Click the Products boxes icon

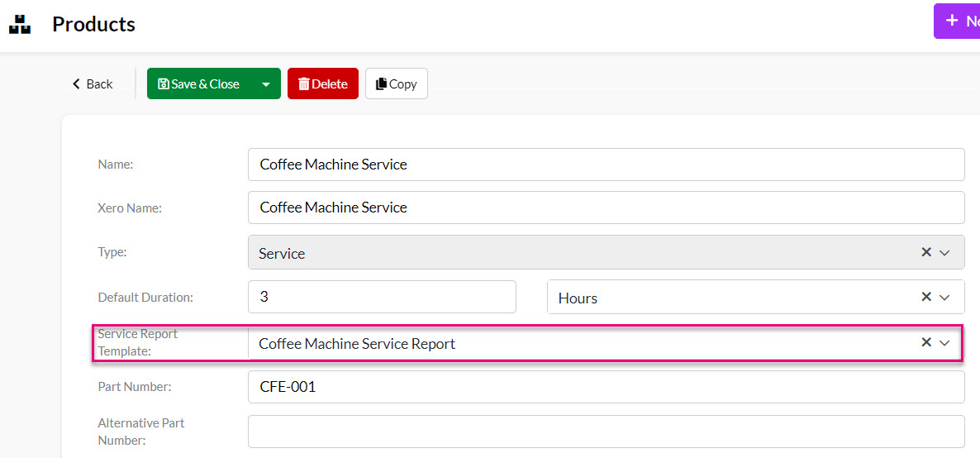(x=20, y=24)
